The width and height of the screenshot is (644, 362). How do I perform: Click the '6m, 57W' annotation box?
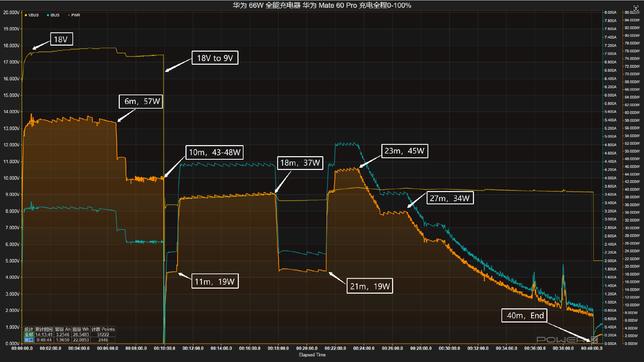point(141,101)
